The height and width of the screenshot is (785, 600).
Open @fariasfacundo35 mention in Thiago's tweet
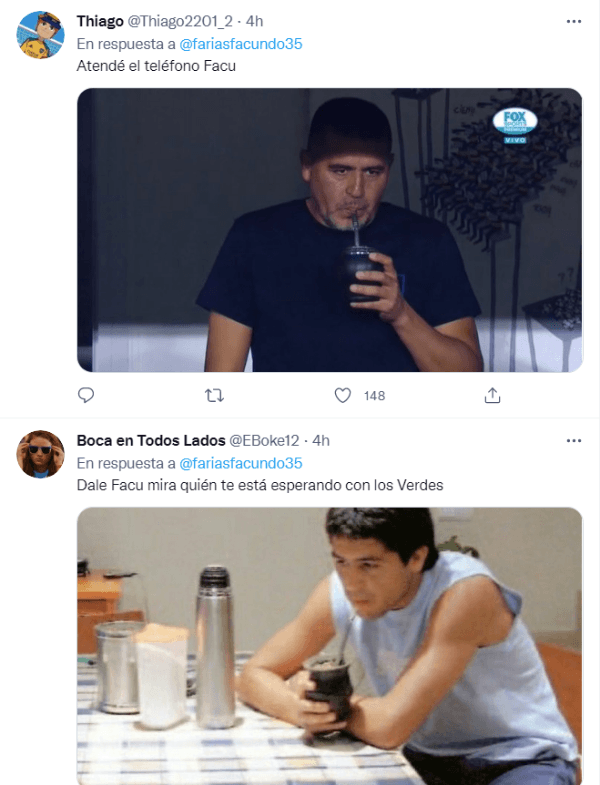240,44
